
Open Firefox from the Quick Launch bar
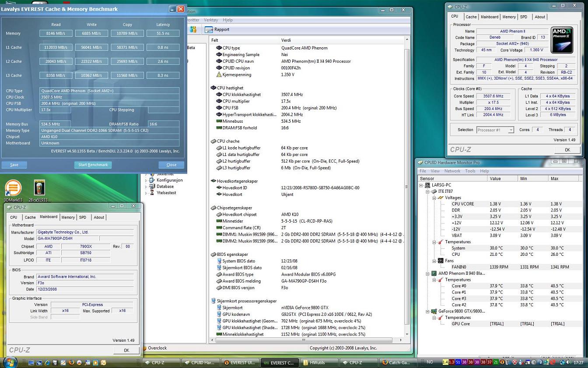[x=71, y=362]
